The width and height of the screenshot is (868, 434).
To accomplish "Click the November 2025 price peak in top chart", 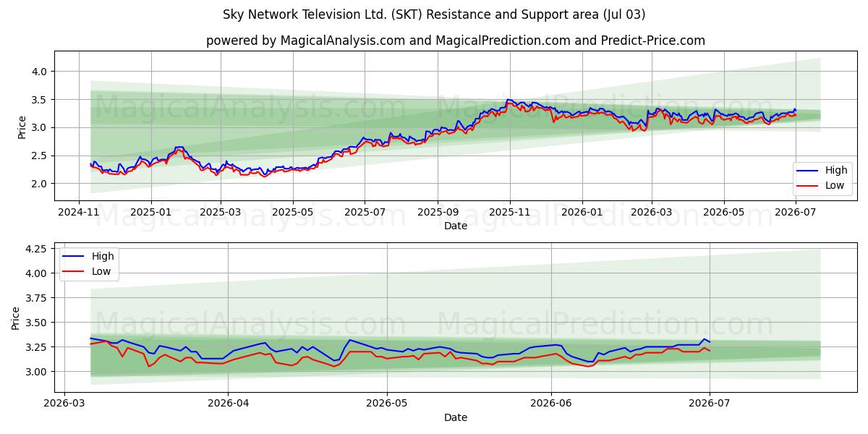I will [x=509, y=100].
